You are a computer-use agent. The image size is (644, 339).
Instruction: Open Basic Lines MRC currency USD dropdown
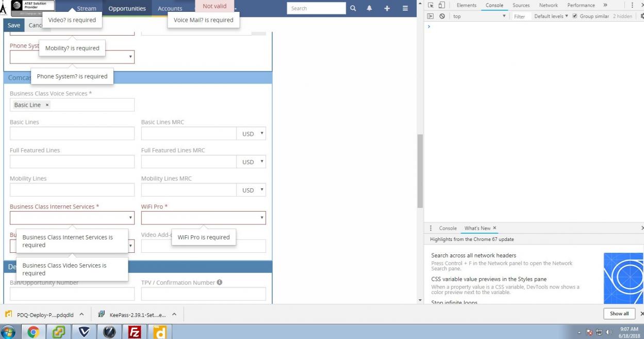(x=252, y=134)
